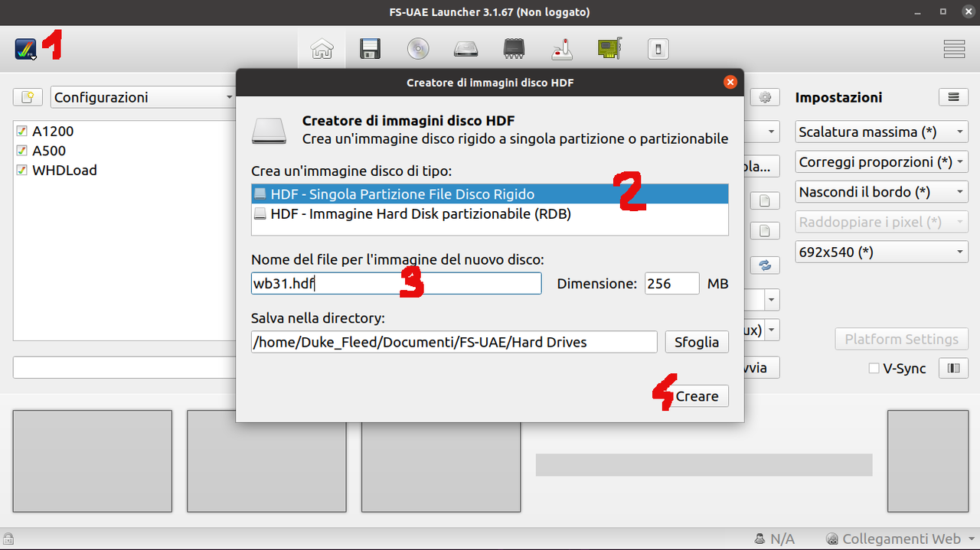
Task: Switch to the home main tab
Action: pyautogui.click(x=322, y=50)
